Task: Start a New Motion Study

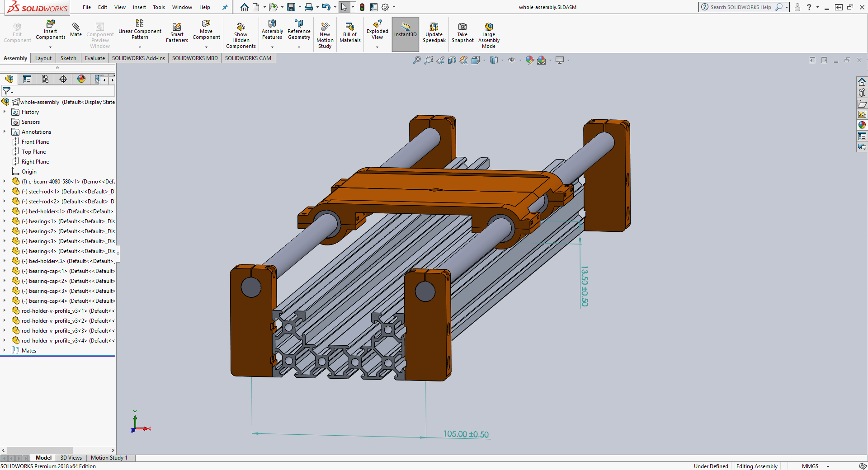Action: click(x=325, y=36)
